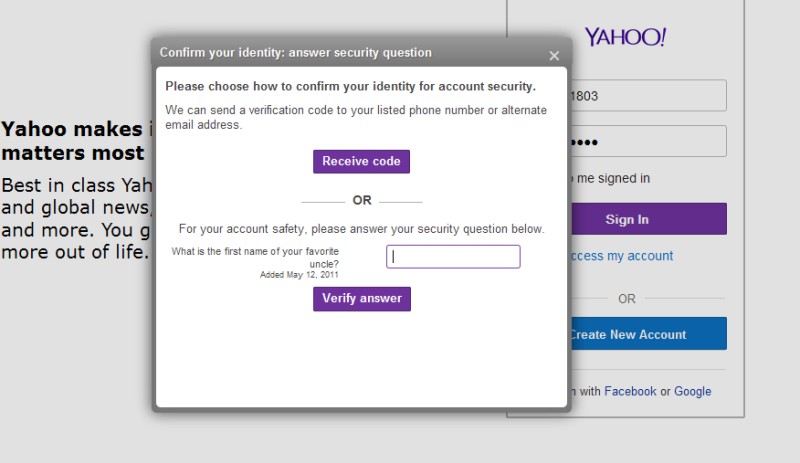
Task: Click the 'Added May 12, 2011' note
Action: click(299, 275)
